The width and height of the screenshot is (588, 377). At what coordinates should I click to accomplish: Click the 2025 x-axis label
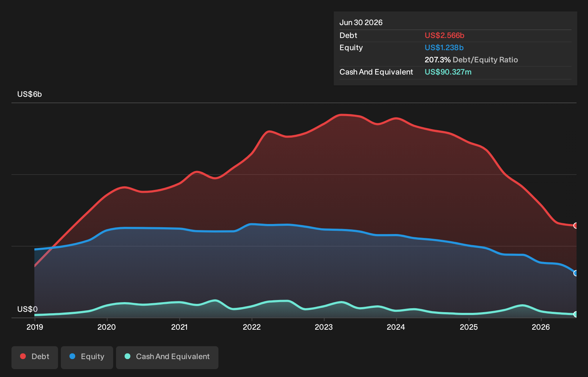(469, 327)
